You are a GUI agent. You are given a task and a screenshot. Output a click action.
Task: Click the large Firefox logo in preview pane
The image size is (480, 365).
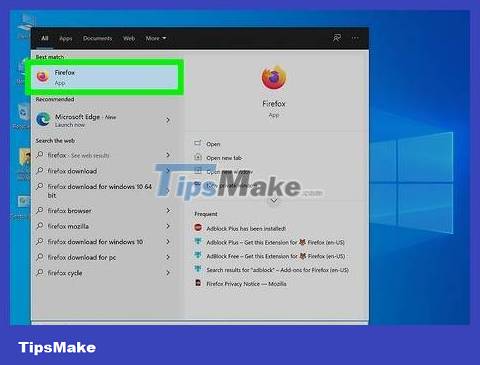(x=274, y=78)
